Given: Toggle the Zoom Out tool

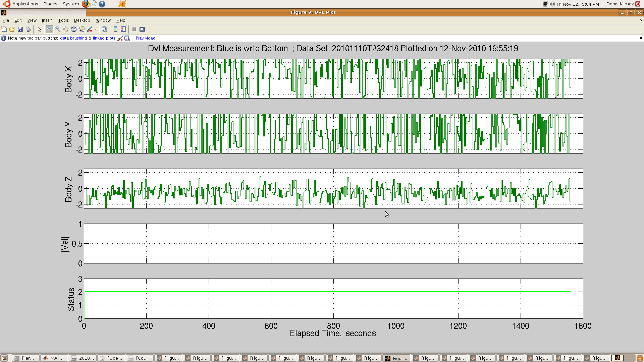Looking at the screenshot, I should click(58, 29).
